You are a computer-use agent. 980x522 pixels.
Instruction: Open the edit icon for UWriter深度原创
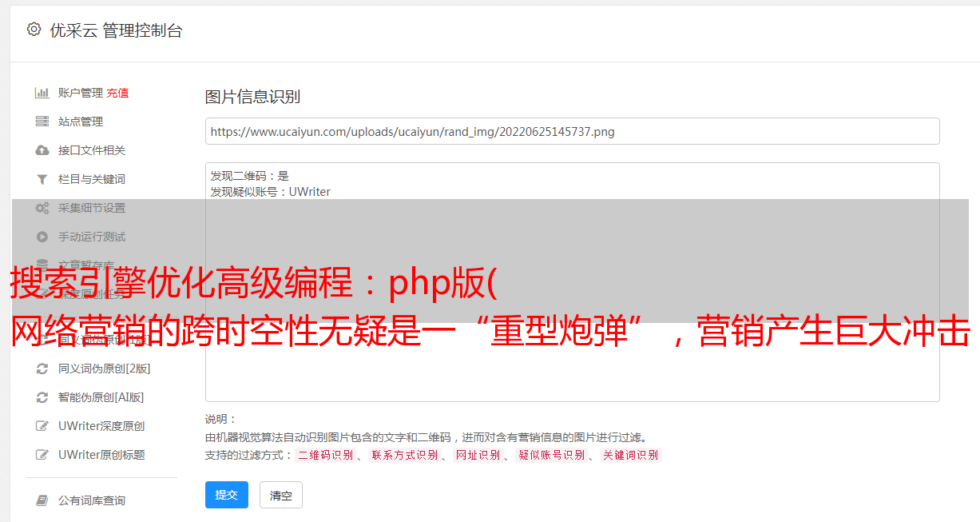(x=42, y=426)
